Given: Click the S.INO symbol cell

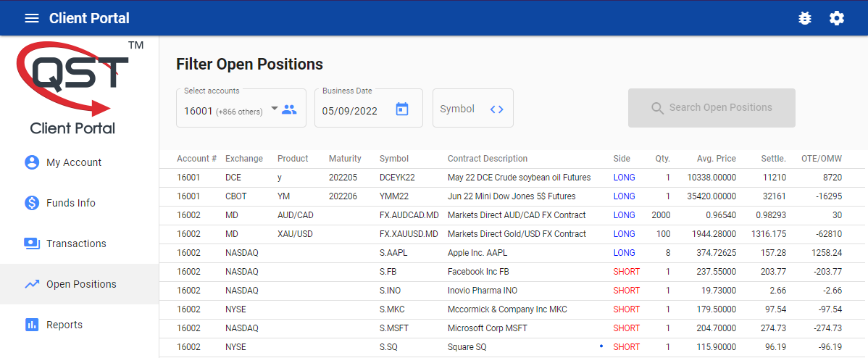Looking at the screenshot, I should (x=391, y=291).
